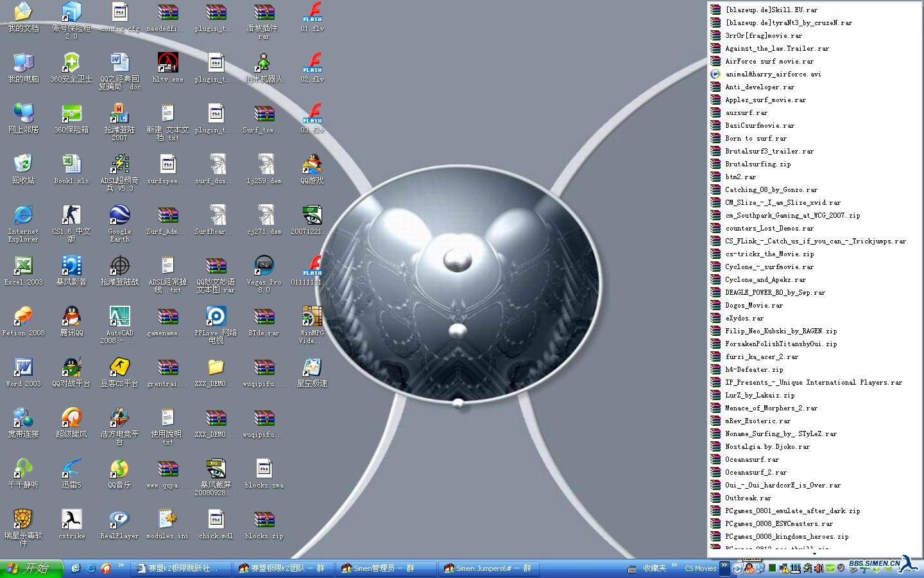924x578 pixels.
Task: Expand the 收藏夹 toolbar overflow chevron
Action: tap(675, 565)
